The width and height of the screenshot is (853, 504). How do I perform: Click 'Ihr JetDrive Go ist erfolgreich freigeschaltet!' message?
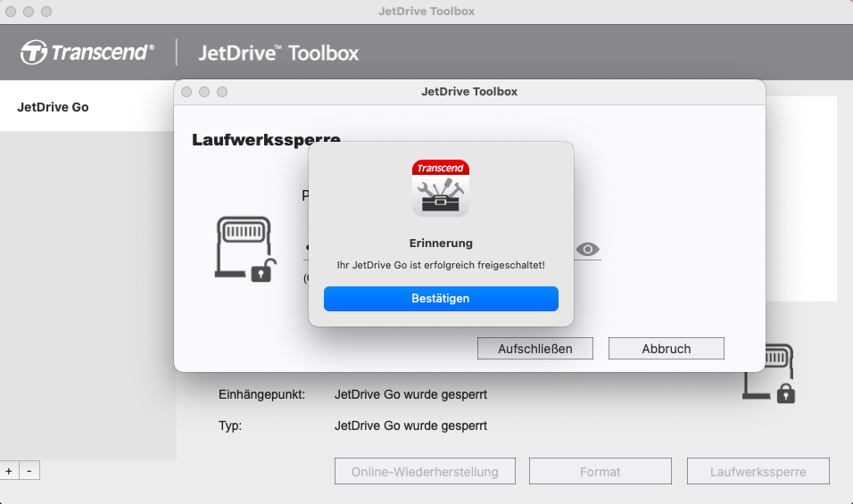click(441, 265)
